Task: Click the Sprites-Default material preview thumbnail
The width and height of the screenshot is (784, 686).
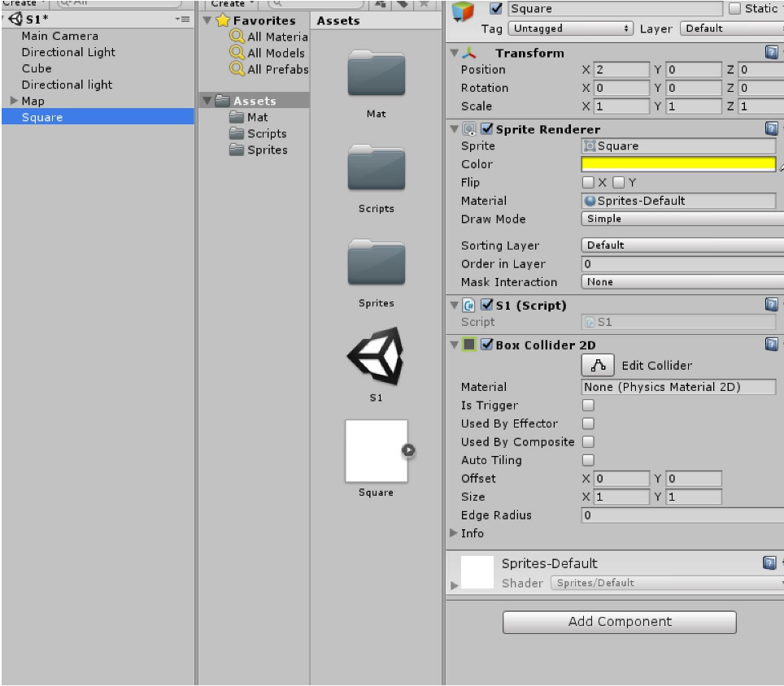Action: point(477,572)
